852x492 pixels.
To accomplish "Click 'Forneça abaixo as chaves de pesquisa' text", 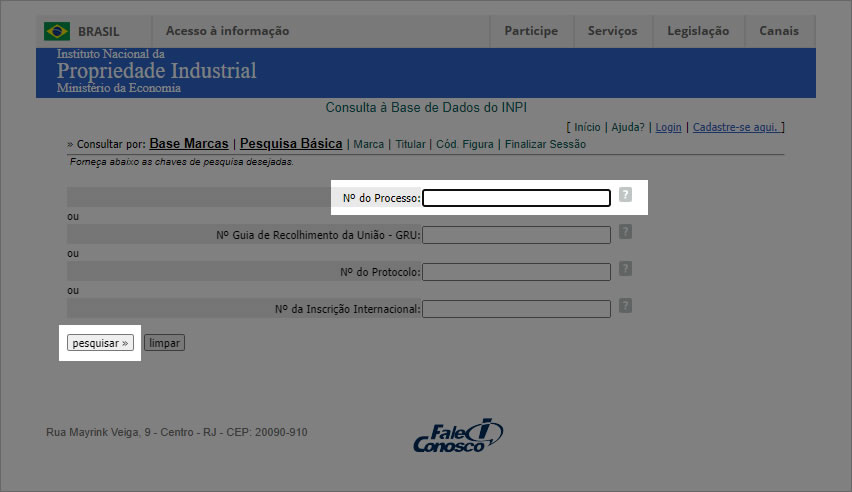I will (181, 162).
